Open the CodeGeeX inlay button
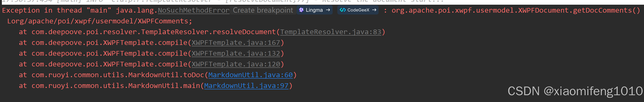 358,10
